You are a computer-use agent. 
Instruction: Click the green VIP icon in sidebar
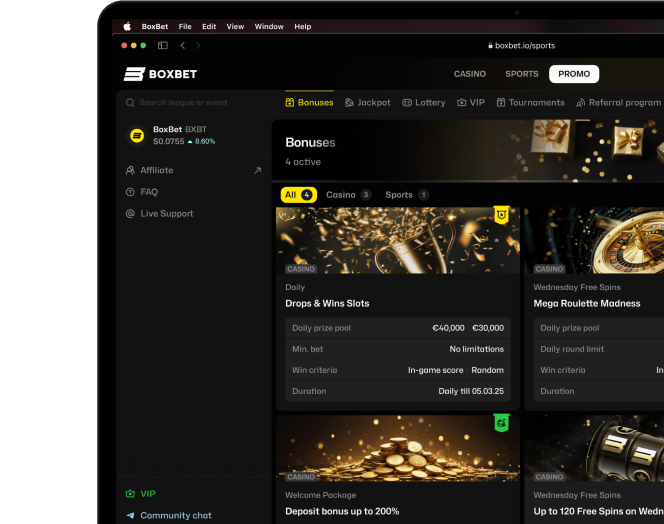coord(130,494)
